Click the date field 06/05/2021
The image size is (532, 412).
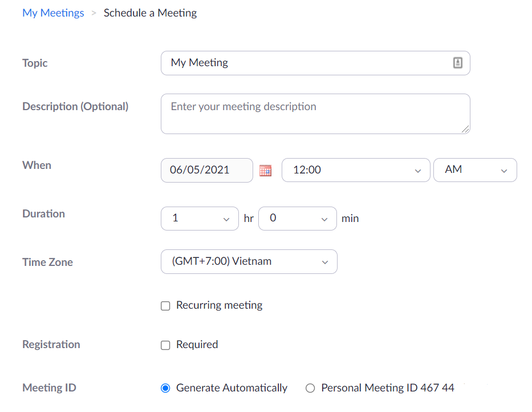pyautogui.click(x=207, y=170)
